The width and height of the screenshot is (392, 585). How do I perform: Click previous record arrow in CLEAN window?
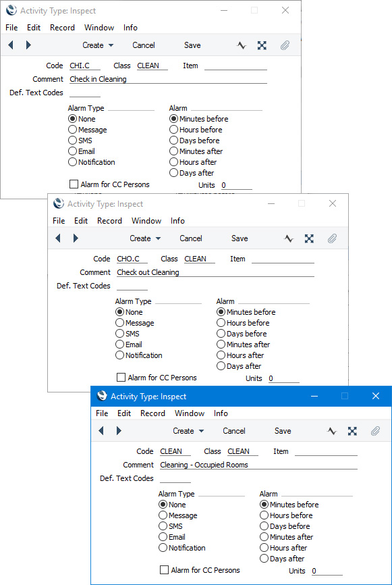click(101, 431)
